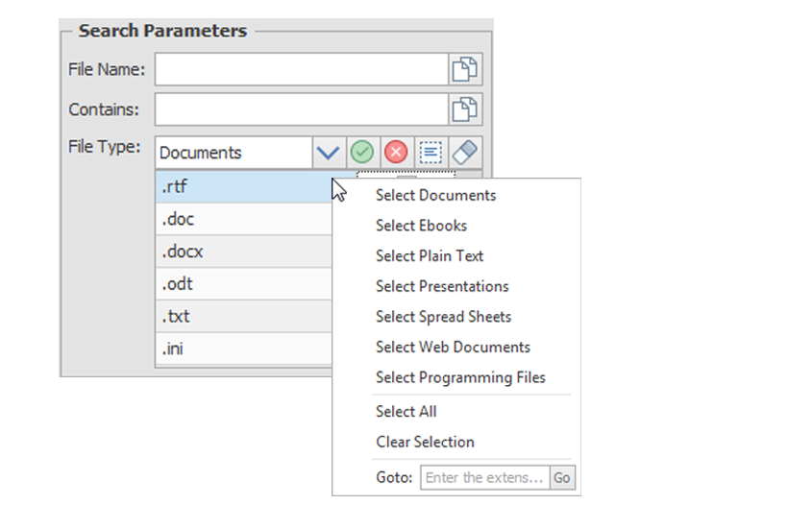This screenshot has height=505, width=812.
Task: Click the red X icon
Action: point(395,152)
